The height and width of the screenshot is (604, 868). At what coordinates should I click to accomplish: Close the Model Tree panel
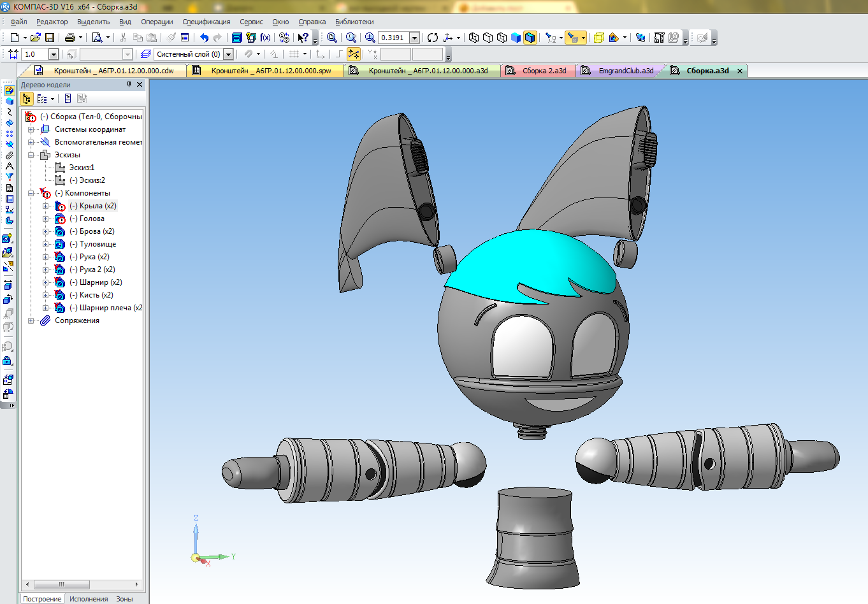[x=140, y=85]
